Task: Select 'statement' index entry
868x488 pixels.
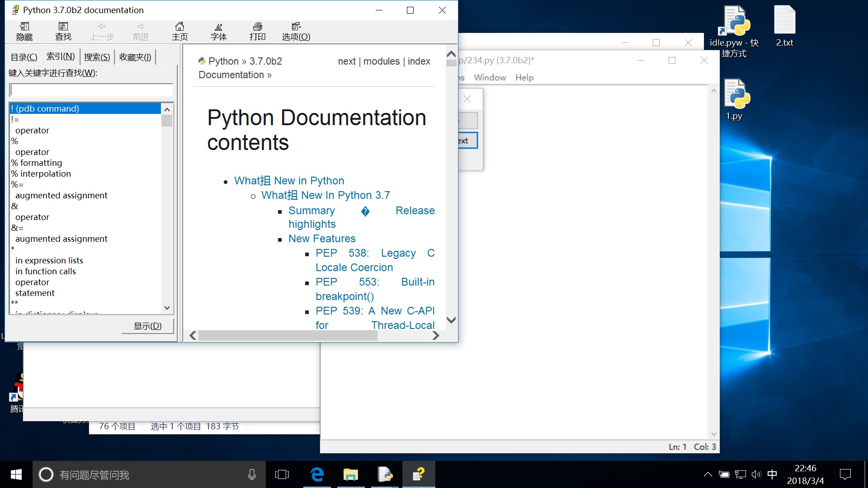Action: tap(35, 293)
